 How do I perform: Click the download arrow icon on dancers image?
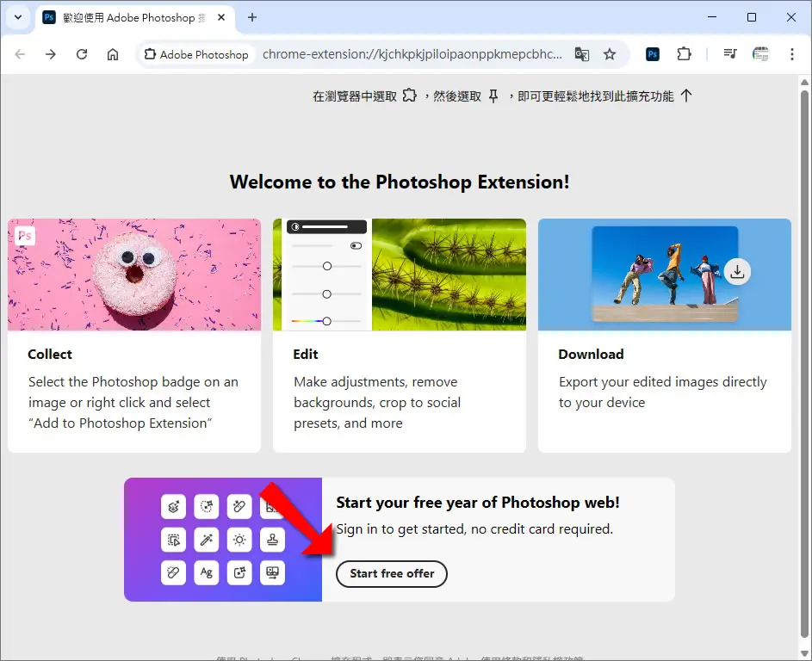(x=737, y=271)
